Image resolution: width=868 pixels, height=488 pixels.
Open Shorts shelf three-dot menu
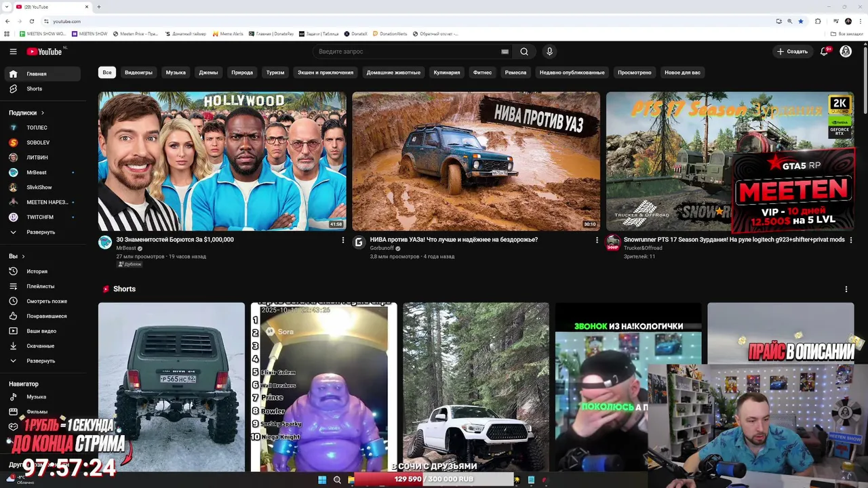pyautogui.click(x=846, y=289)
